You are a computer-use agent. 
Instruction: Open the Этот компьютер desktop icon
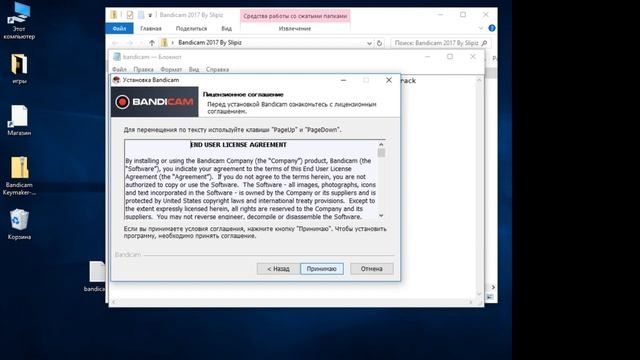19,20
